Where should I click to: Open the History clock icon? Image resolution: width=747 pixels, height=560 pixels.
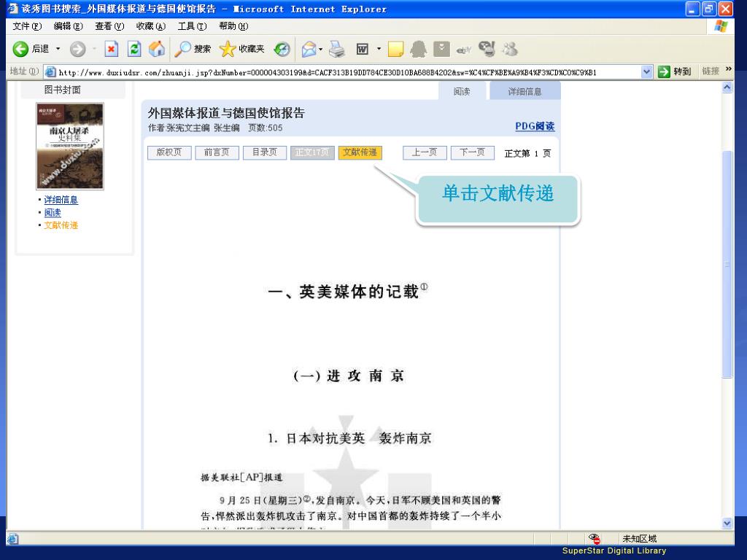click(x=282, y=49)
